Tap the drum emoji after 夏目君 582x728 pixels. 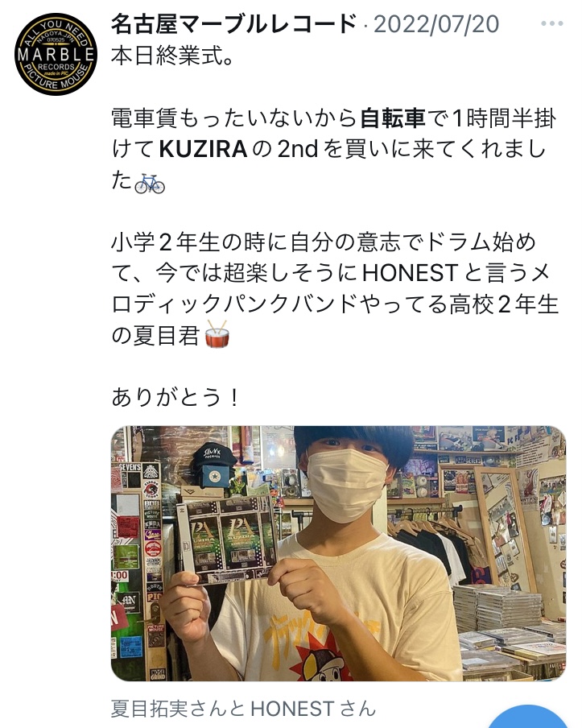pos(217,334)
